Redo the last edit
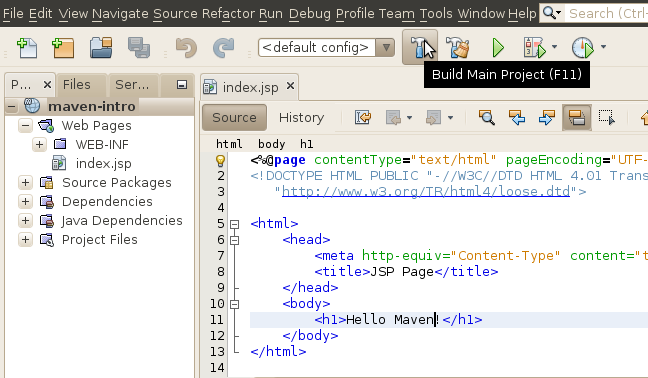 pyautogui.click(x=223, y=48)
